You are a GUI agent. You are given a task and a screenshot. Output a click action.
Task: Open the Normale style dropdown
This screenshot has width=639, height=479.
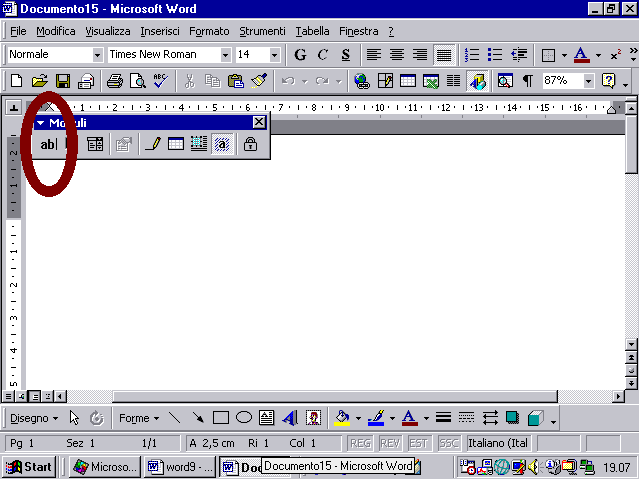97,55
